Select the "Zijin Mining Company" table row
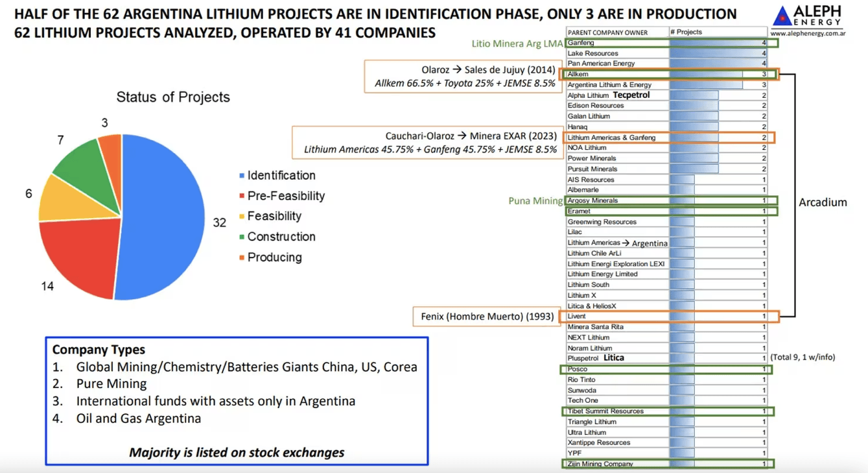Viewport: 868px width, 473px height. [667, 464]
